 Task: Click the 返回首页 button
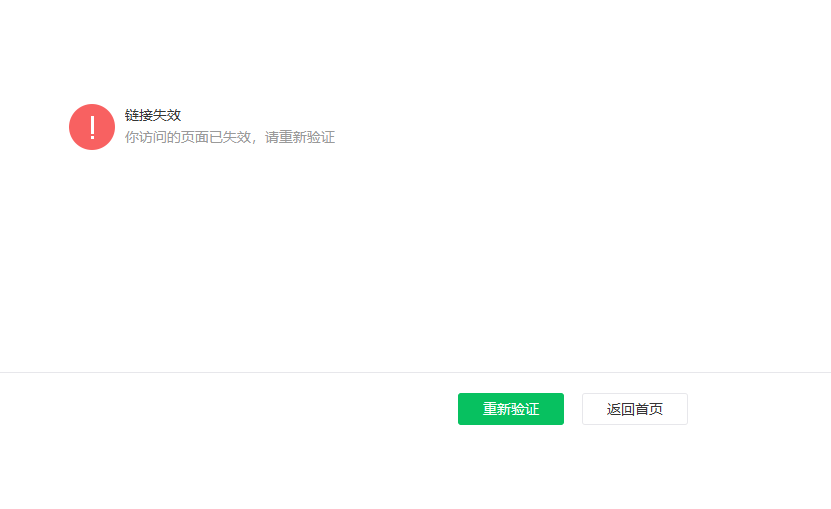(634, 409)
